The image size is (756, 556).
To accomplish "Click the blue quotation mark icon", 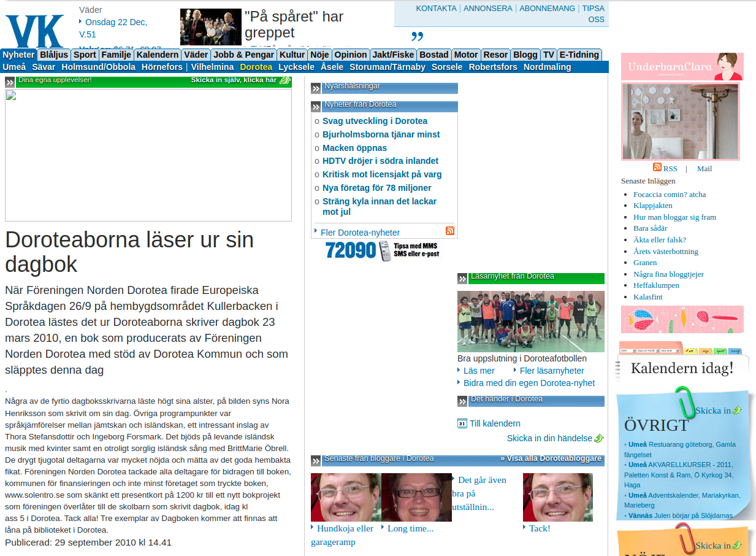I will coord(417,36).
